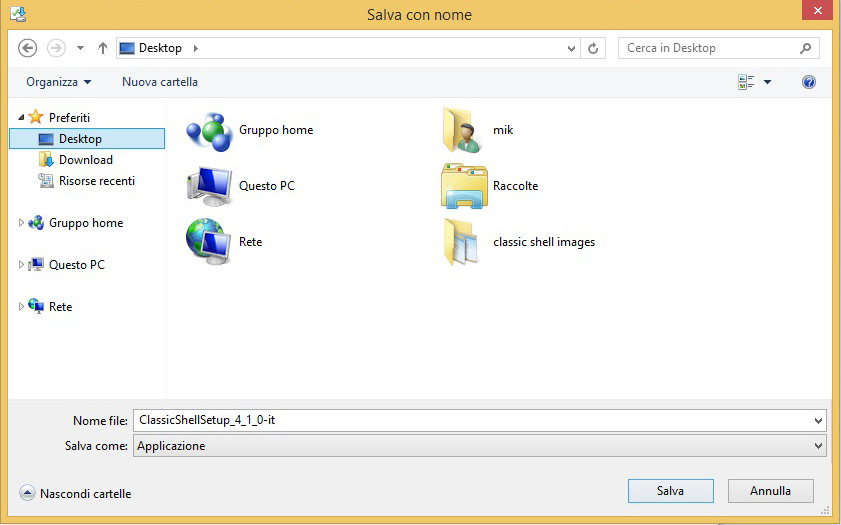Click the Risorse recenti icon in sidebar
The height and width of the screenshot is (525, 841).
[46, 180]
